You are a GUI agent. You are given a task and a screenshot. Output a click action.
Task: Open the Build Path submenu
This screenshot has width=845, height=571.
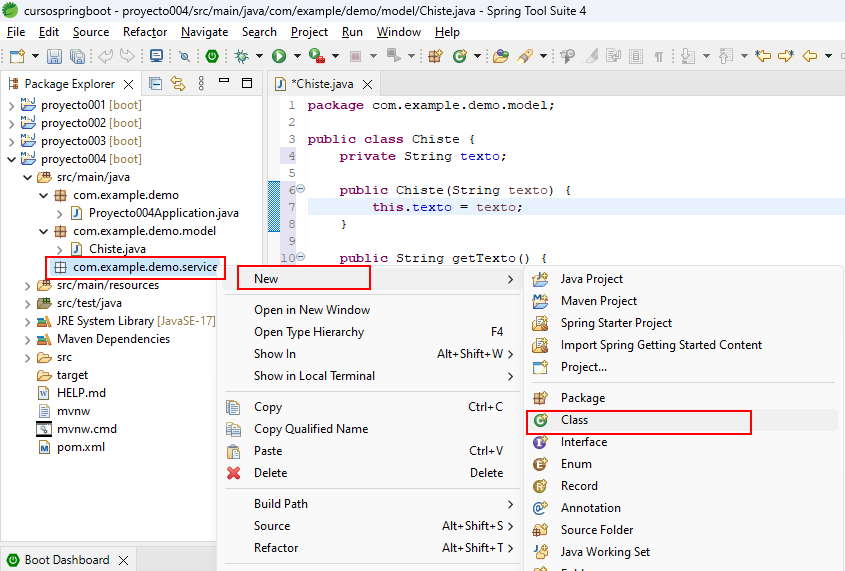coord(370,504)
